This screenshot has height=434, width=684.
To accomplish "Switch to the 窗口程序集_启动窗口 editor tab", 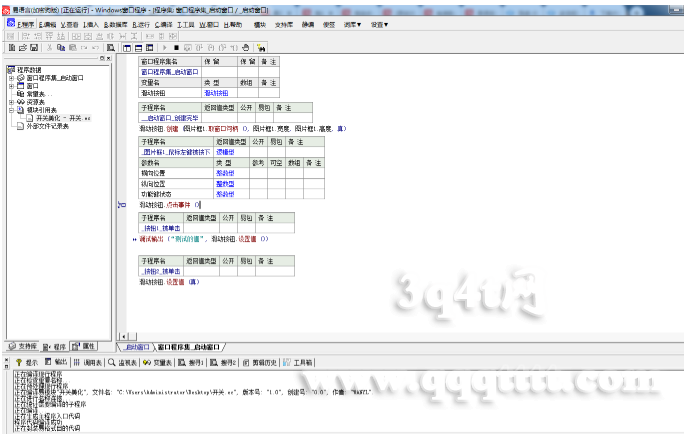I will 188,347.
